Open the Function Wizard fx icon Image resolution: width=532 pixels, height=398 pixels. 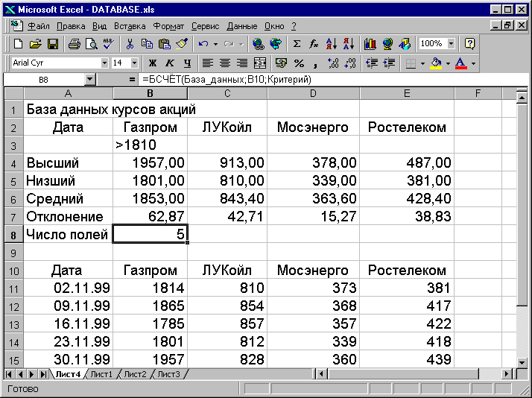[x=314, y=44]
